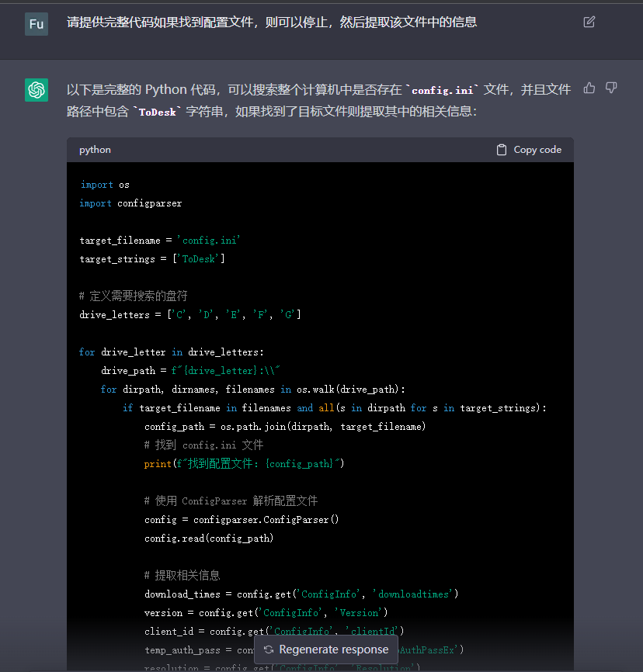Viewport: 643px width, 672px height.
Task: Click the python language label
Action: coord(95,150)
